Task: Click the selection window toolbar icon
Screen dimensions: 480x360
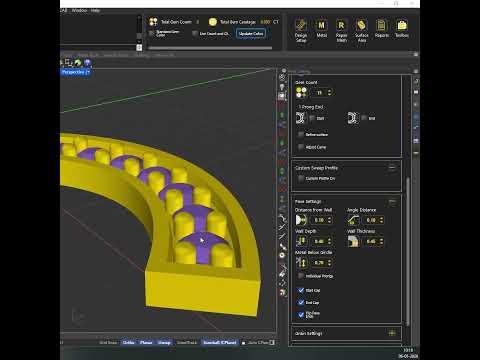Action: pos(68,62)
